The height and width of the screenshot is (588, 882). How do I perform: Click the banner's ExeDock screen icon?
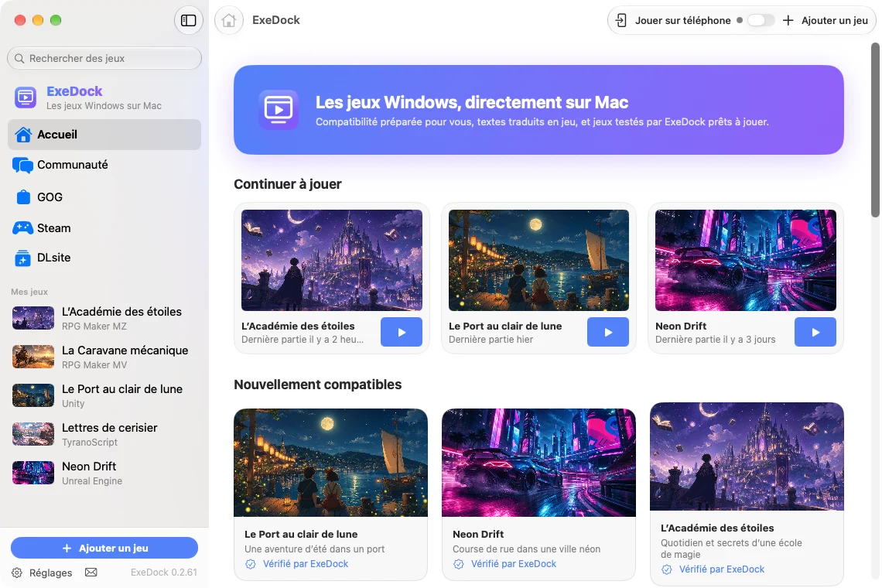[x=279, y=109]
